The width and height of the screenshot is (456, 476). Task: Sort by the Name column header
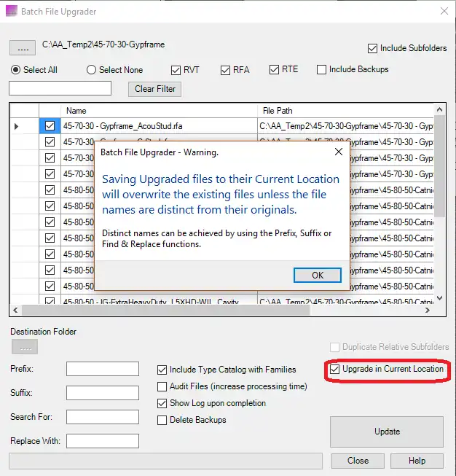(158, 111)
